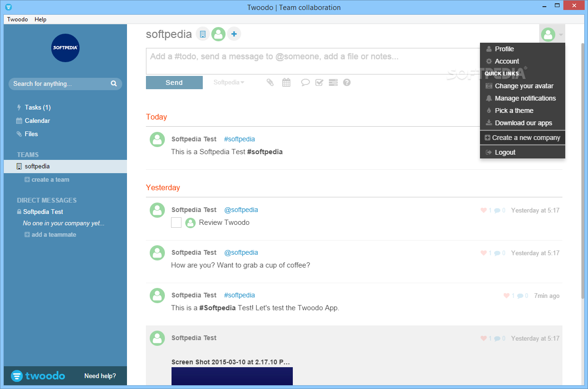Open the team info icon next to softpedia
588x389 pixels.
pyautogui.click(x=203, y=34)
